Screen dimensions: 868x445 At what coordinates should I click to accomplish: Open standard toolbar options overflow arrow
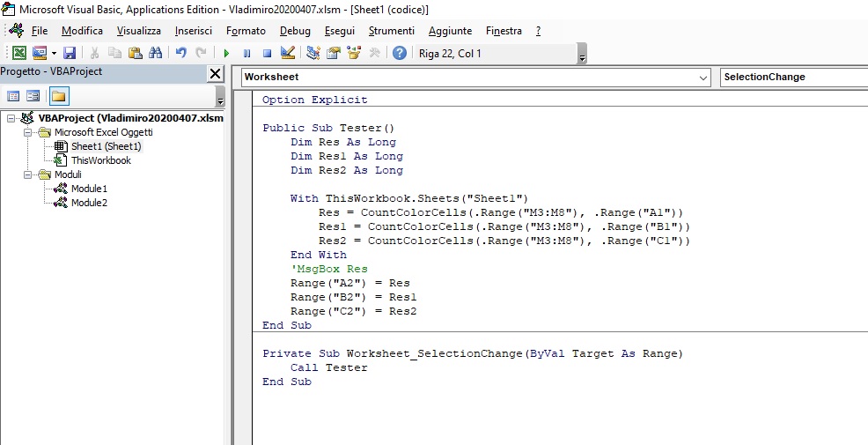tap(582, 56)
